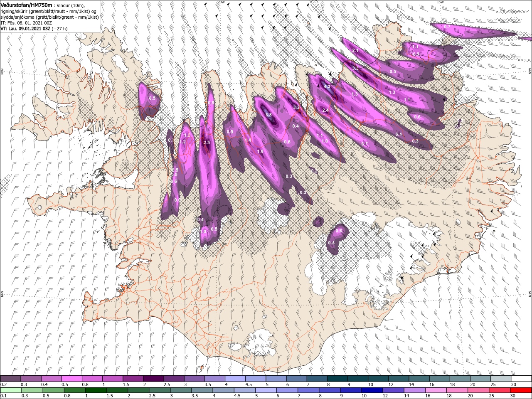Click the valid time line 'VT: Lau. 09.01.2021 03Z'
This screenshot has height=399, width=532.
25,29
